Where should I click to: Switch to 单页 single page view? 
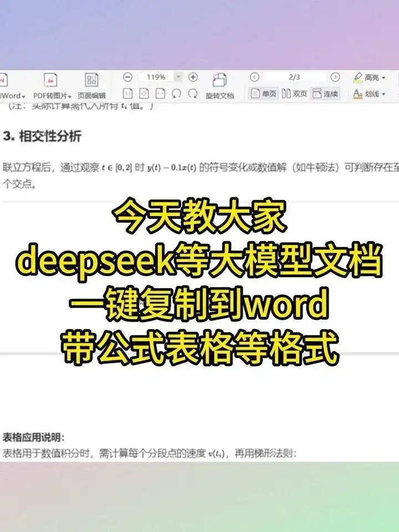click(263, 93)
